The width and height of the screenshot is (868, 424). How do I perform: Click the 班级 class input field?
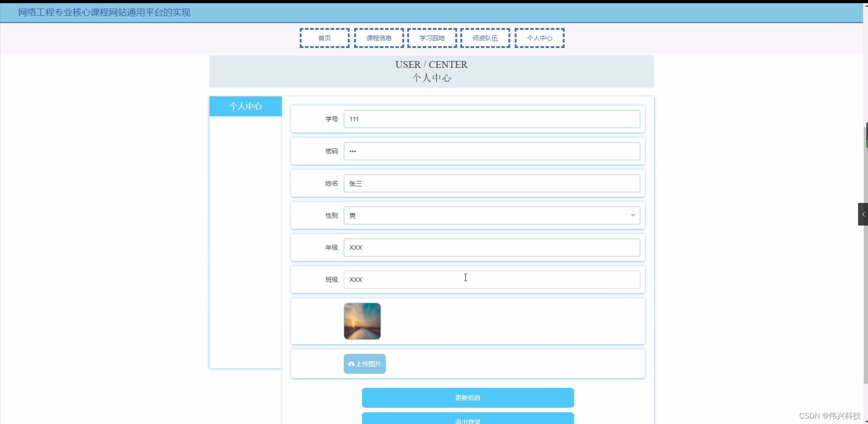[492, 279]
